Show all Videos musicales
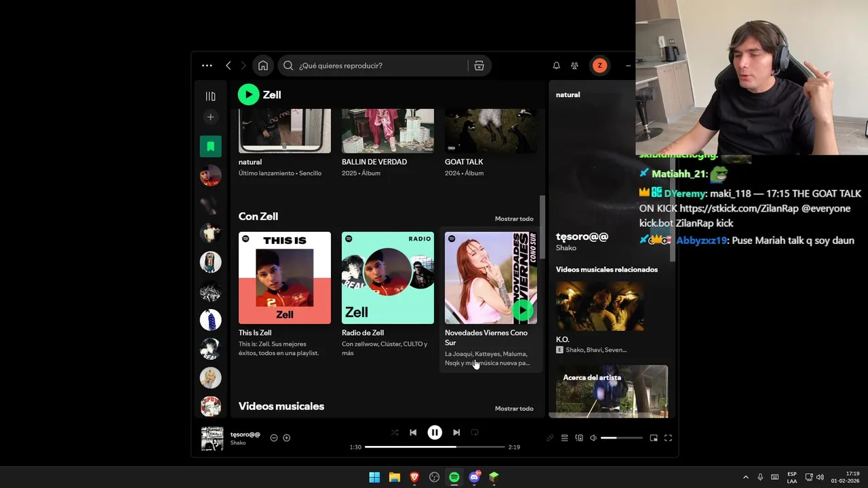 tap(514, 409)
